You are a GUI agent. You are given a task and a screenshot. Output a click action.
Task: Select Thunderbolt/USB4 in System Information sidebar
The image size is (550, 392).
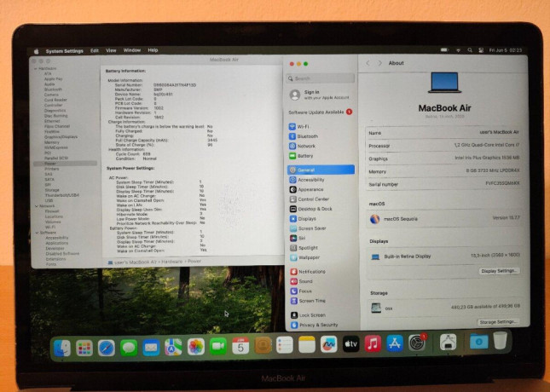point(61,195)
